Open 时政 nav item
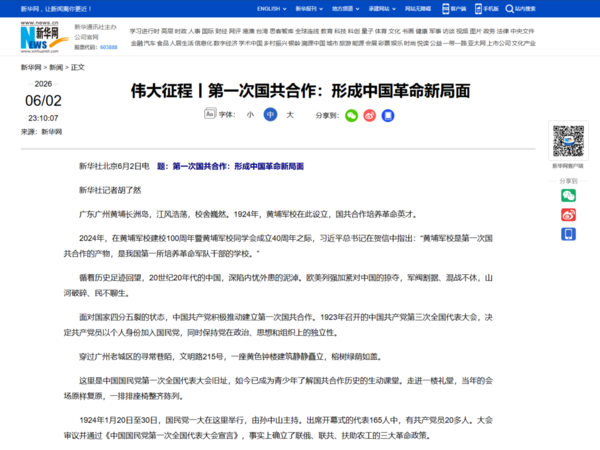600x450 pixels. pos(181,31)
